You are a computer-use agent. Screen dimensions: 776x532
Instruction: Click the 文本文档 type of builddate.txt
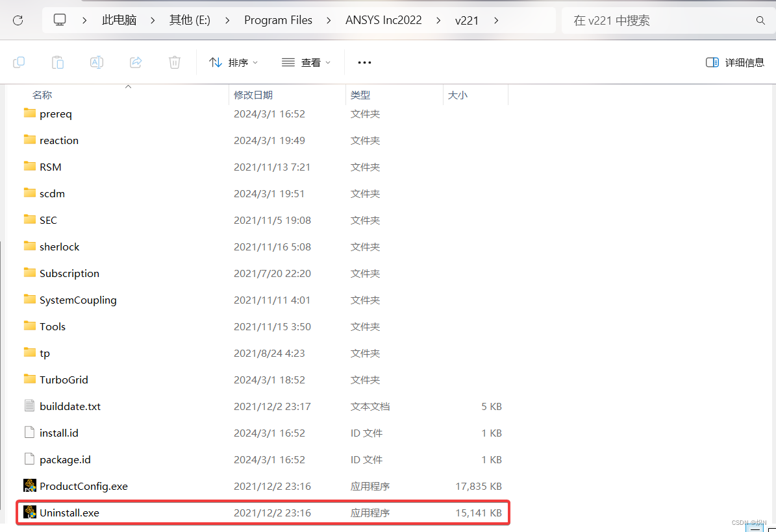coord(370,406)
